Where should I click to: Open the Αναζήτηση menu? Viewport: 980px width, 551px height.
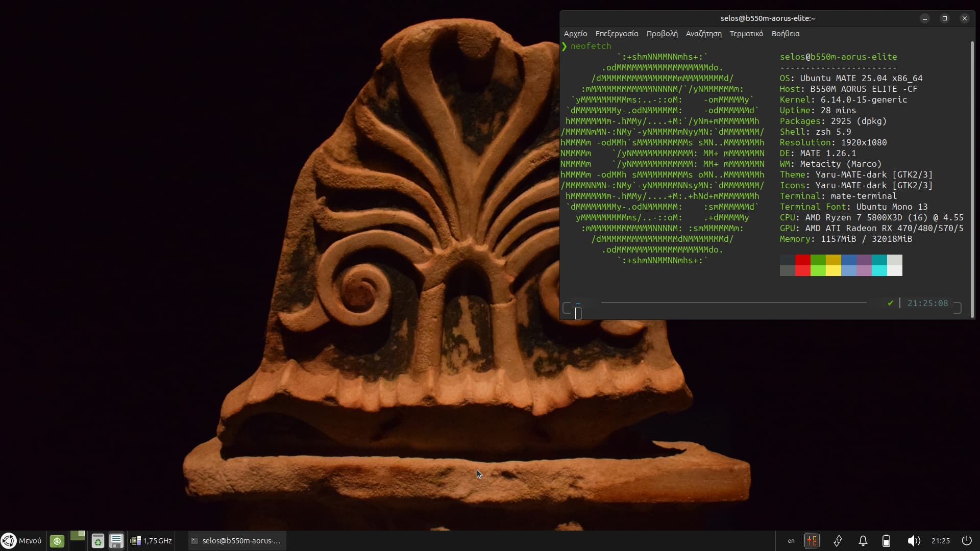click(703, 34)
